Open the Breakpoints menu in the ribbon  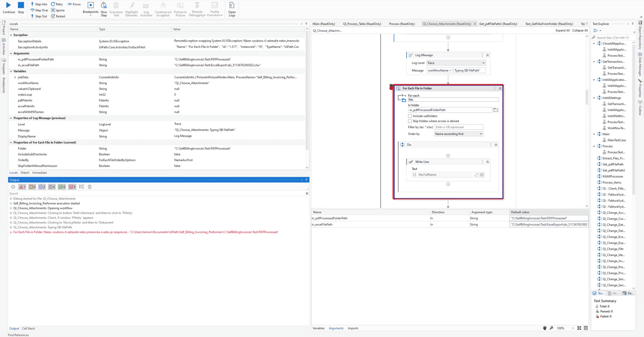click(91, 9)
